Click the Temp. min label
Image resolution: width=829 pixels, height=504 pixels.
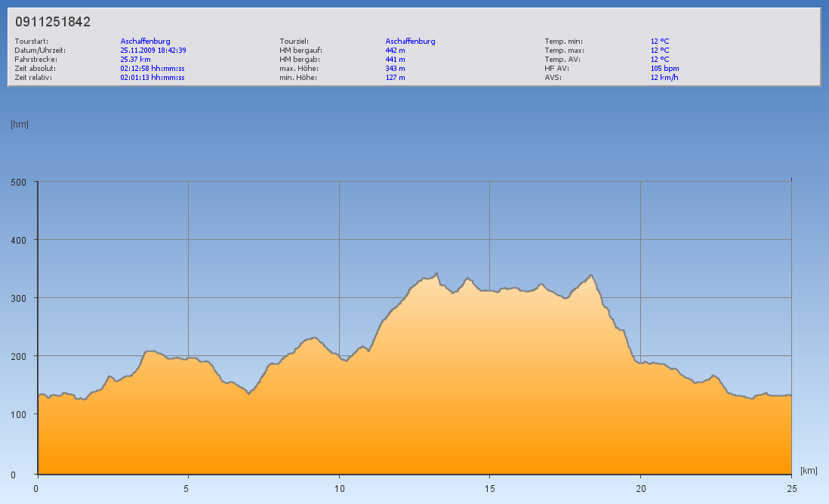pos(563,41)
